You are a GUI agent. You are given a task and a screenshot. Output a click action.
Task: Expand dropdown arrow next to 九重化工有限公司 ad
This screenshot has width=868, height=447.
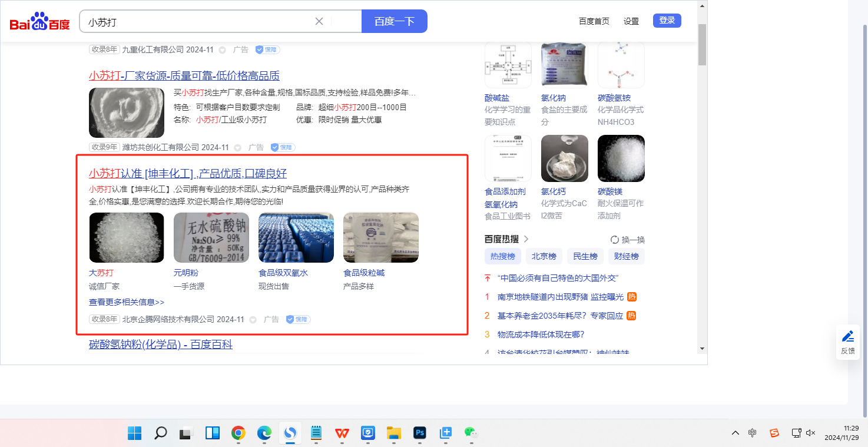223,50
